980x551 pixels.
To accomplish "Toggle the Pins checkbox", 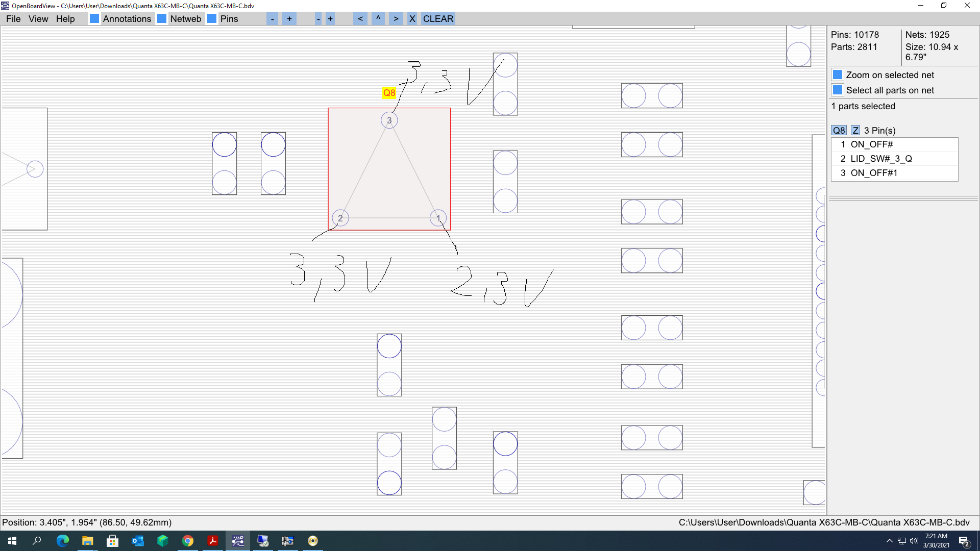I will [x=212, y=19].
